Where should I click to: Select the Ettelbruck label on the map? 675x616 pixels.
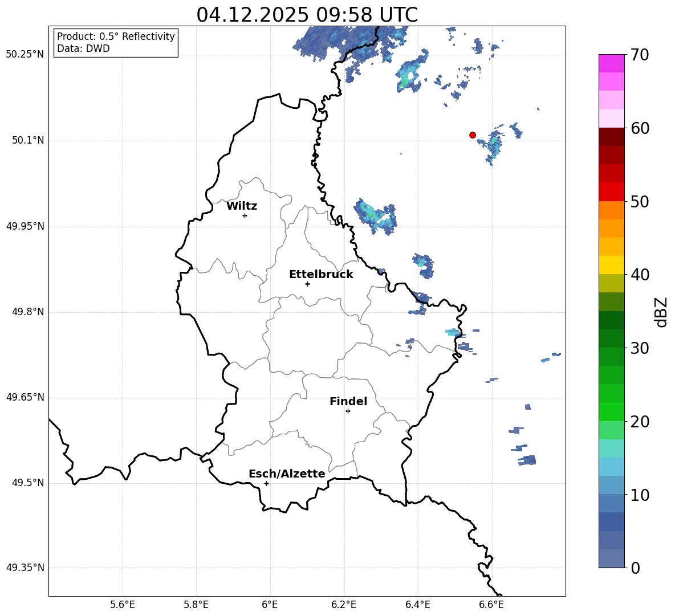pos(321,275)
